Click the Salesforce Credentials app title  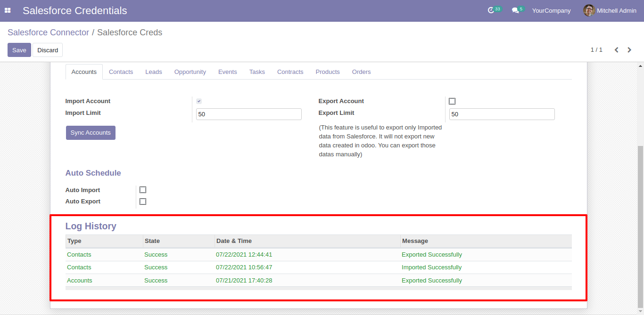[75, 10]
